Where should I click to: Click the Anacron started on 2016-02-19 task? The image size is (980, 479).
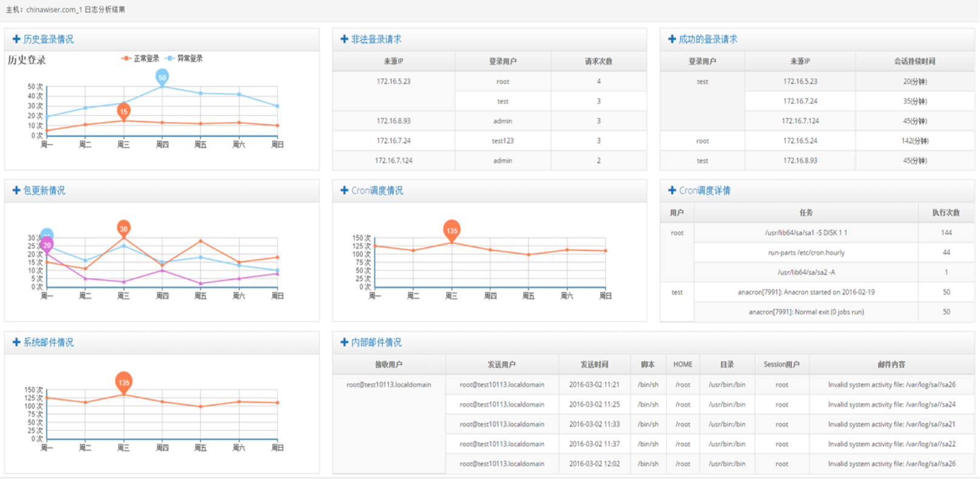coord(806,292)
